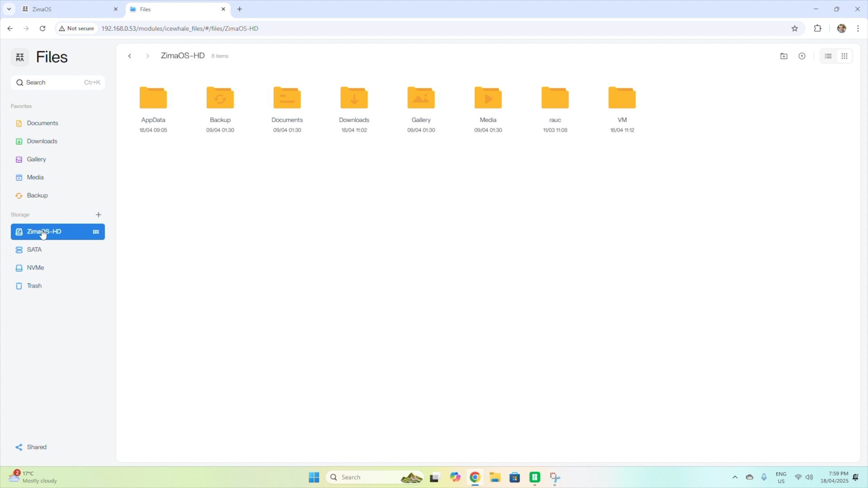868x488 pixels.
Task: Bookmark page with star icon
Action: (x=795, y=28)
